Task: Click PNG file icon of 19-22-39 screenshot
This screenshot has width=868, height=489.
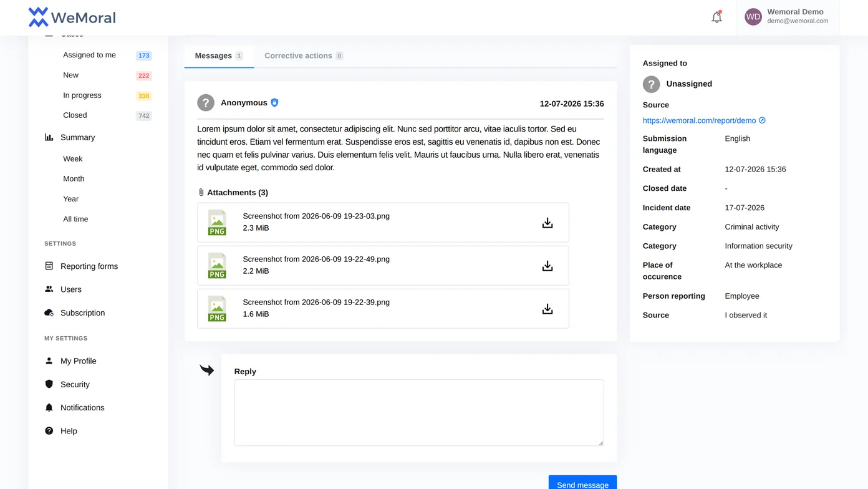Action: coord(217,308)
